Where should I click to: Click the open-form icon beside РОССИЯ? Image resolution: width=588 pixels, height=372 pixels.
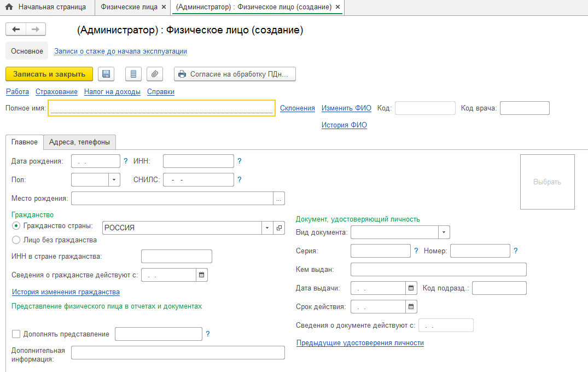click(279, 228)
